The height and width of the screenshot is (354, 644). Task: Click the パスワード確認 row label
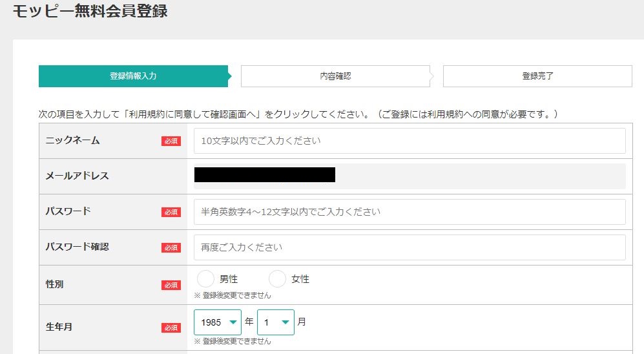[x=77, y=247]
